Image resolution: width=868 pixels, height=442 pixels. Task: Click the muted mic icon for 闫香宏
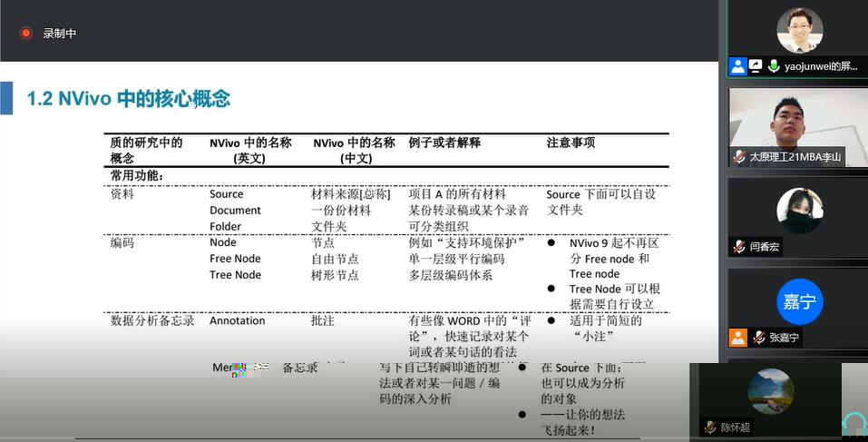click(739, 247)
